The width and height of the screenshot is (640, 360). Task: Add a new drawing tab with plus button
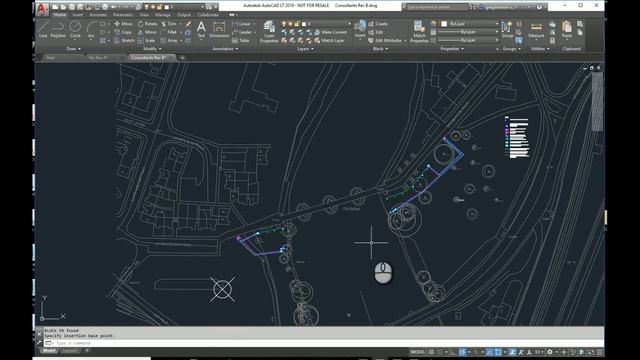pos(182,58)
